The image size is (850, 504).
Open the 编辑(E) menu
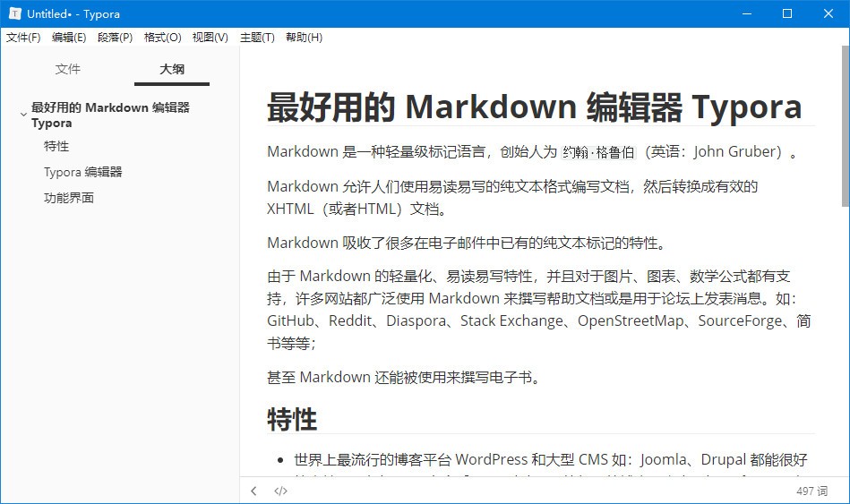pos(69,38)
